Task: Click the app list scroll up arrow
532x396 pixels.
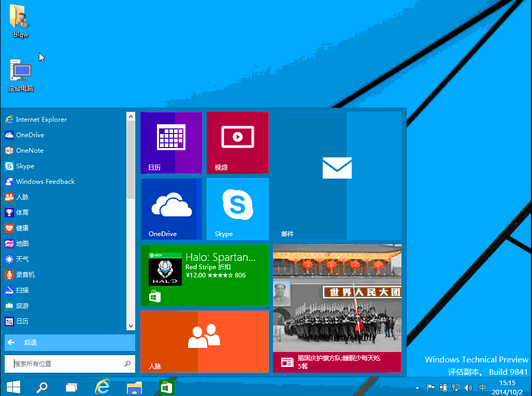Action: (131, 116)
